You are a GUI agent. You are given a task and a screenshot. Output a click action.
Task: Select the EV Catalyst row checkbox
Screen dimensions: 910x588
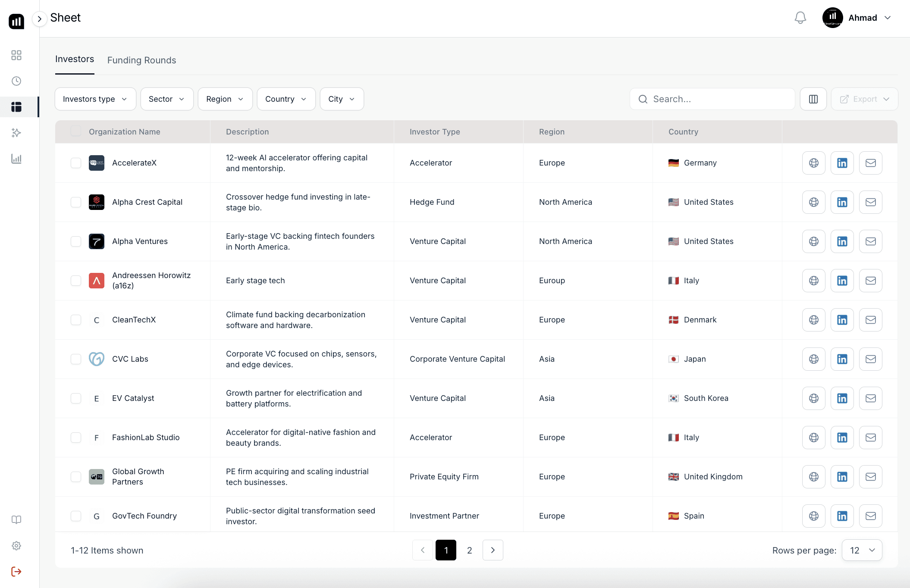(76, 398)
